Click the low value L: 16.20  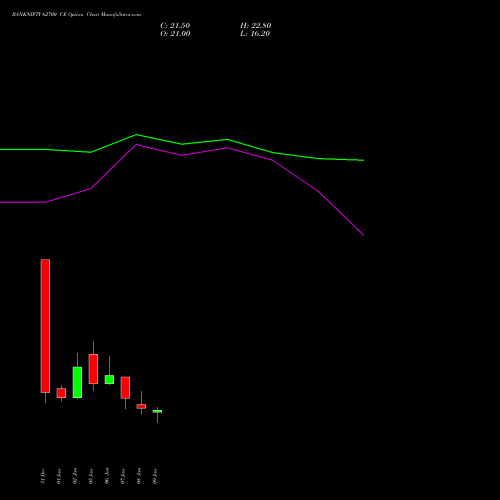[x=255, y=34]
